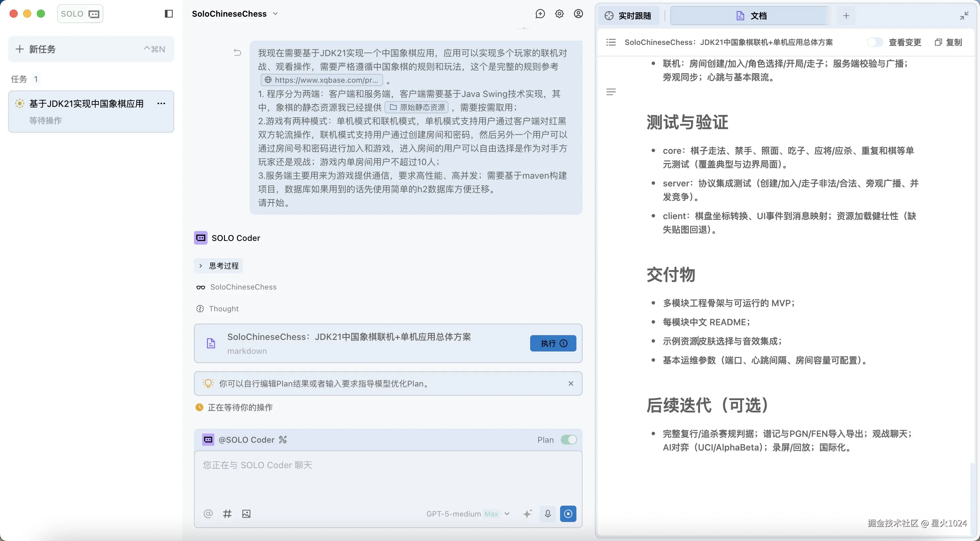Toggle the Plan mode switch
Screen dimensions: 980x541
click(568, 440)
